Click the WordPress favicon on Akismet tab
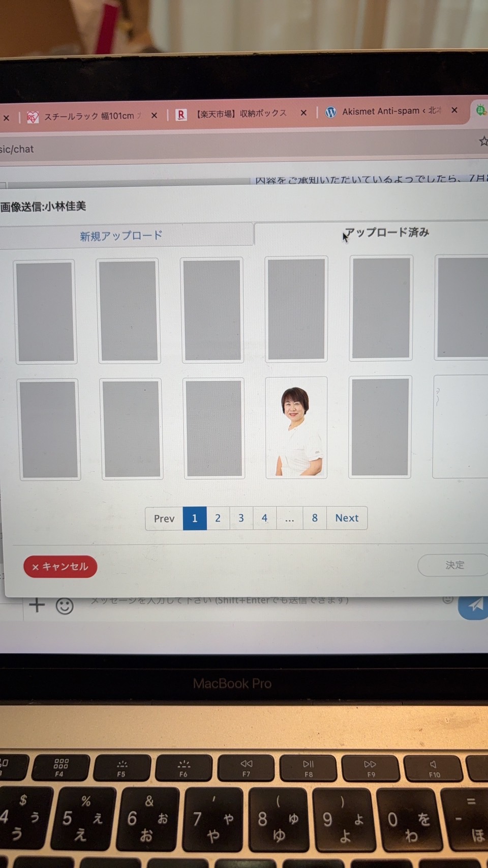 coord(330,112)
